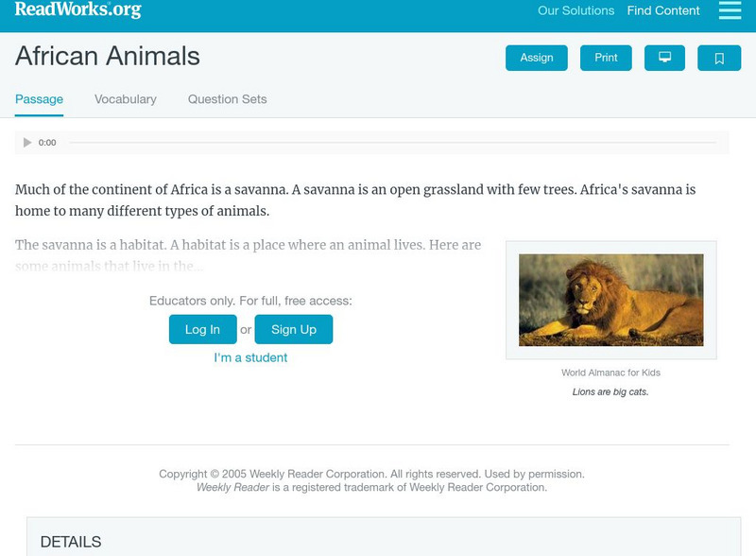756x556 pixels.
Task: Open the hamburger menu icon
Action: click(730, 10)
